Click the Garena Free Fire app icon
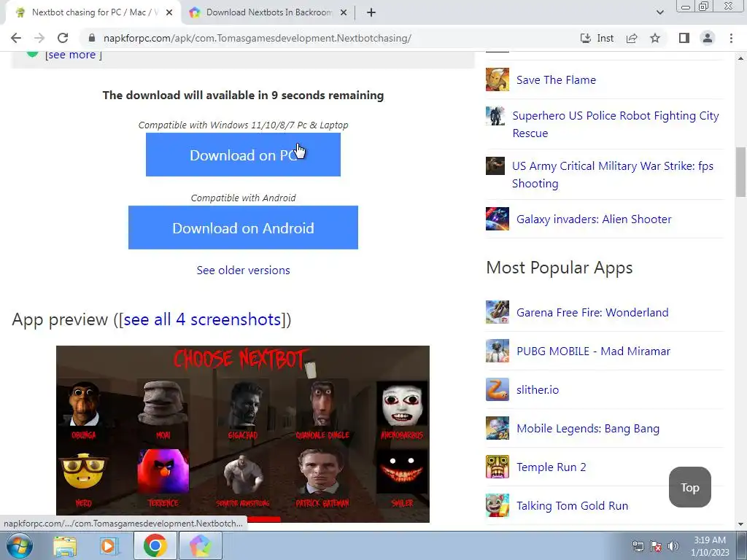This screenshot has height=560, width=747. [x=498, y=312]
